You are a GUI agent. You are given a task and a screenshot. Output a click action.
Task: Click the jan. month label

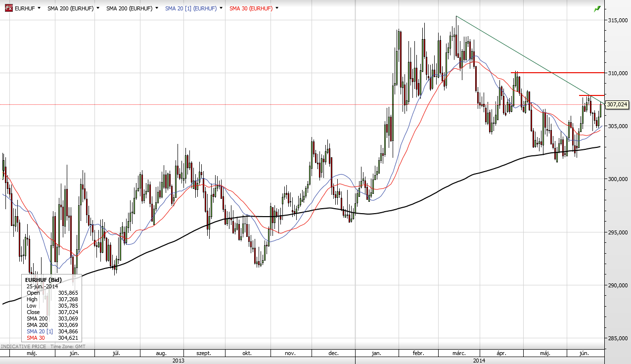[x=376, y=354]
